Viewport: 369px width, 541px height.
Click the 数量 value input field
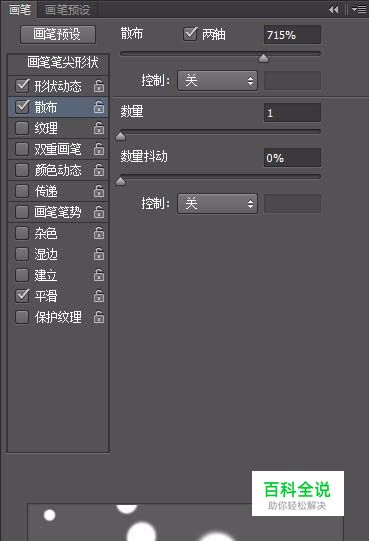tap(292, 113)
